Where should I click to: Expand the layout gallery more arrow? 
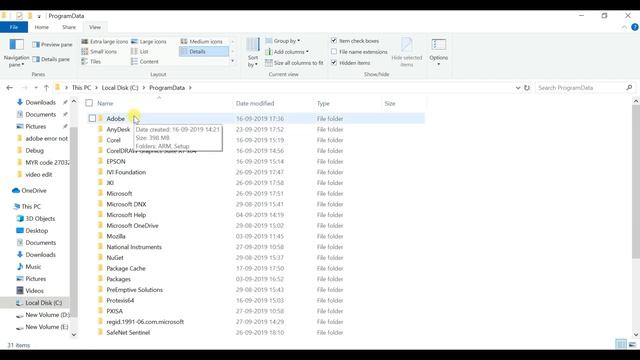[233, 61]
